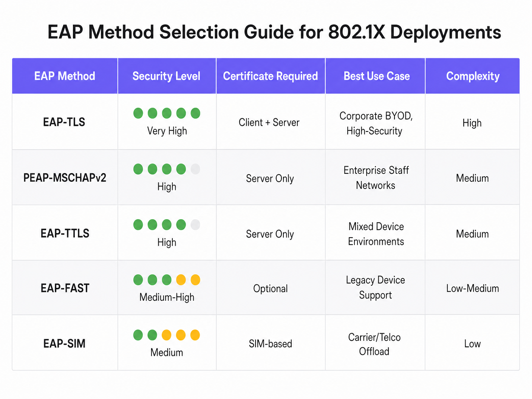Select the 'EAP-TTLS' method cell
Image resolution: width=532 pixels, height=399 pixels.
[x=65, y=233]
